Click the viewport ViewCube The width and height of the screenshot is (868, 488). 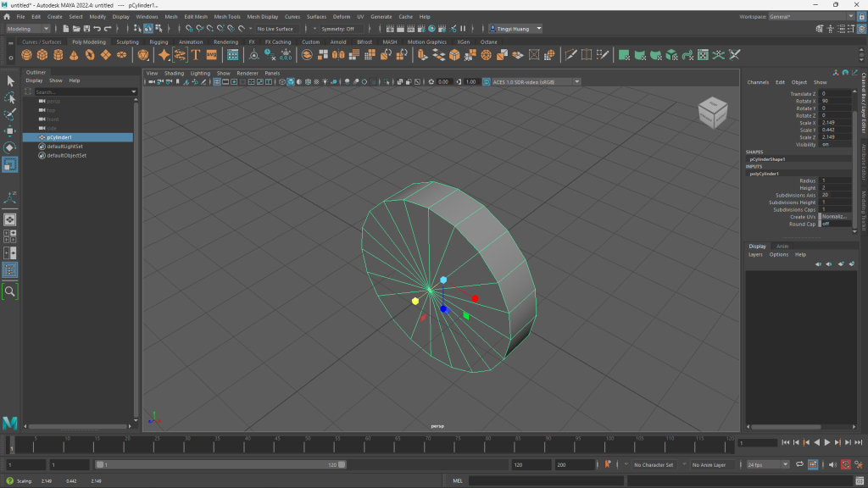[712, 113]
